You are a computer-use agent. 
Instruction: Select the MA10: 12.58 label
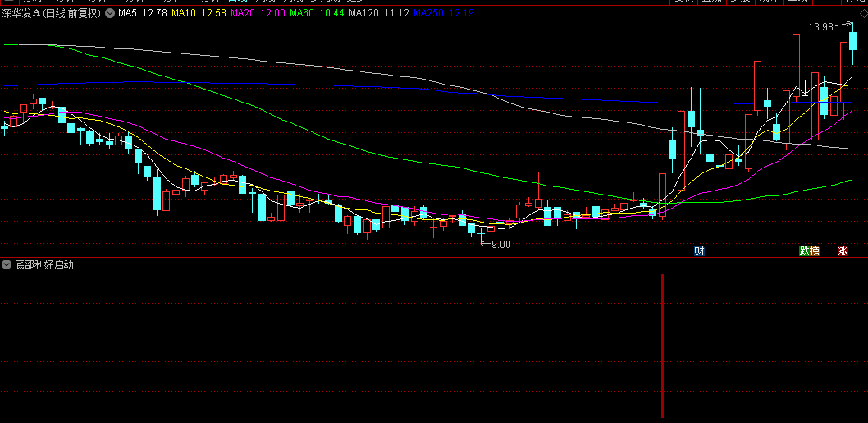(x=199, y=13)
